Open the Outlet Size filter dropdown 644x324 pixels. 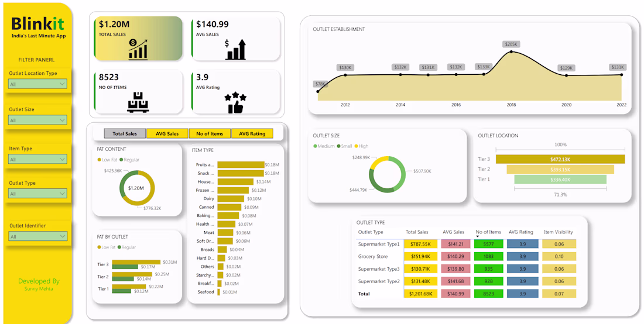pyautogui.click(x=37, y=120)
